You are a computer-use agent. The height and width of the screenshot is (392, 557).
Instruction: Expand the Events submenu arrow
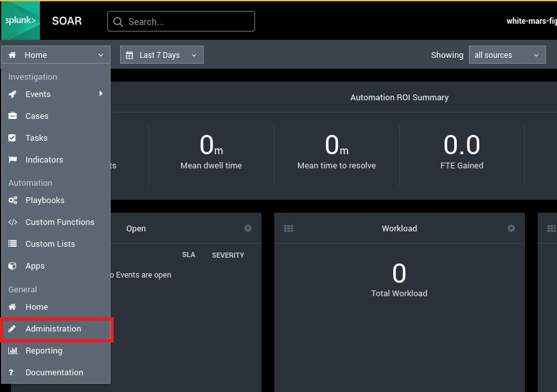click(x=101, y=94)
